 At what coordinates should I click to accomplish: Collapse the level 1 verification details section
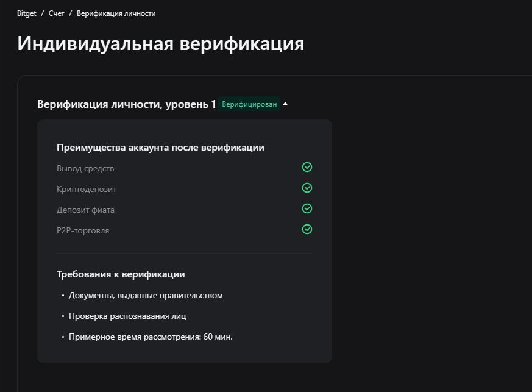coord(285,104)
